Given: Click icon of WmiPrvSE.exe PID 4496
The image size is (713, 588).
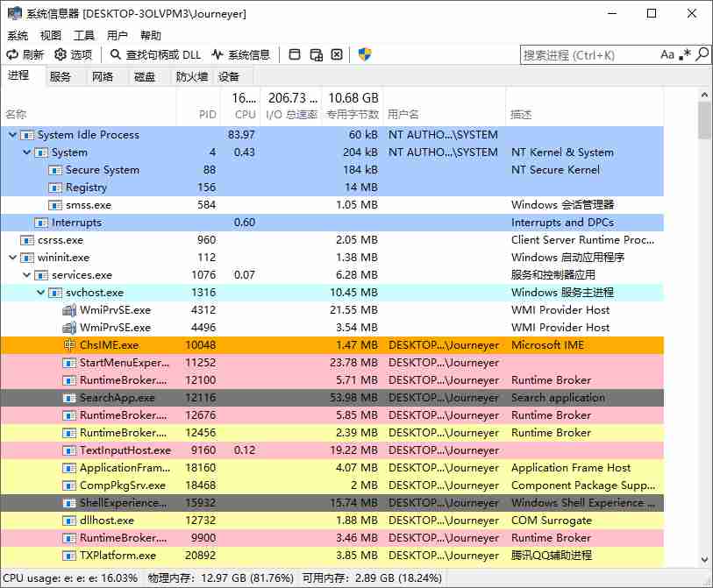Looking at the screenshot, I should click(x=69, y=328).
